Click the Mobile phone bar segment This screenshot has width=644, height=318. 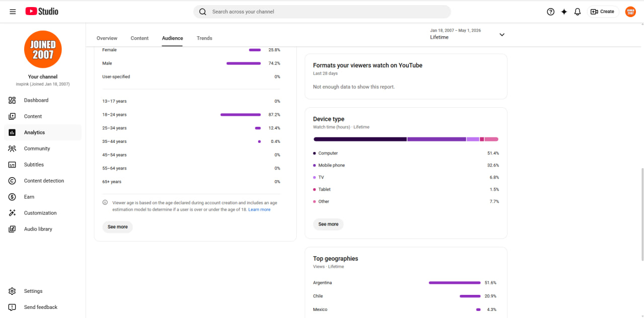pos(437,139)
